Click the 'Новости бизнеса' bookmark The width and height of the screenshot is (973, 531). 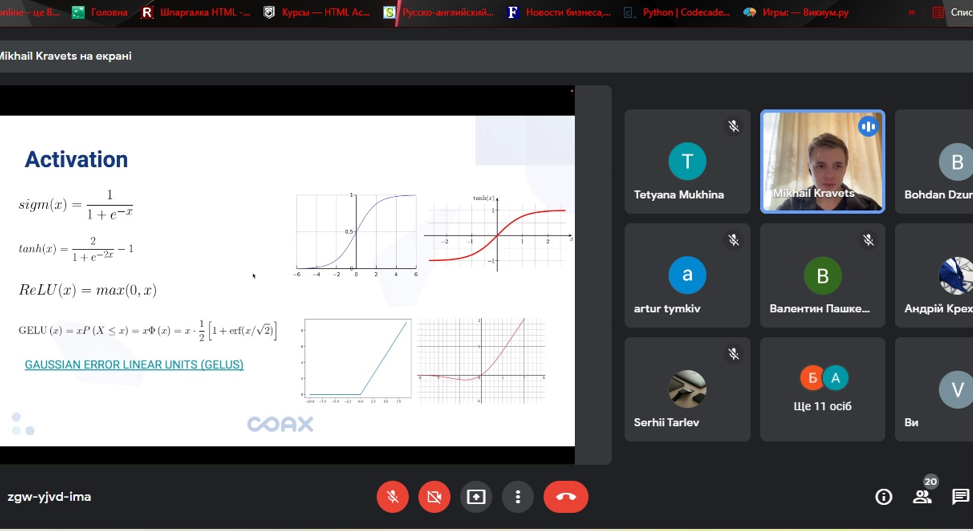[x=558, y=13]
